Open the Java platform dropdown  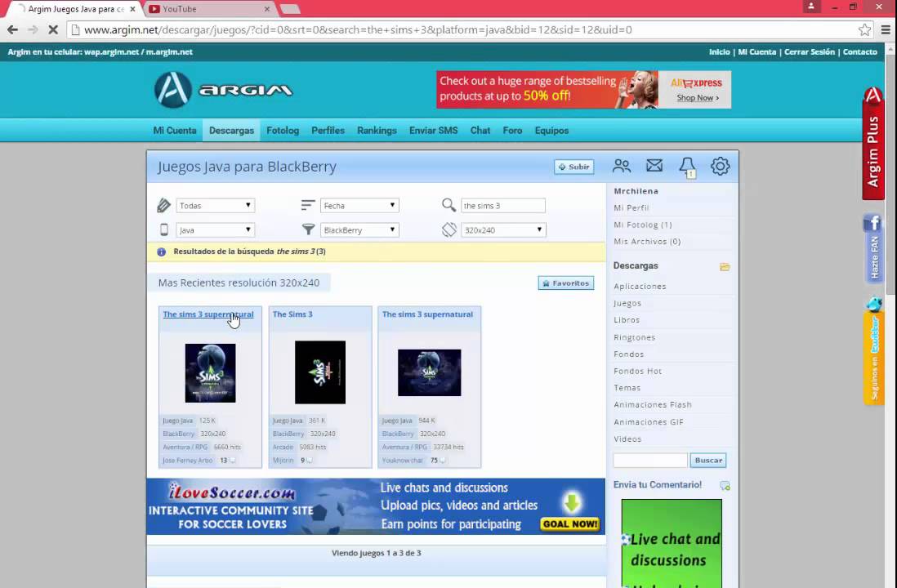[x=215, y=230]
